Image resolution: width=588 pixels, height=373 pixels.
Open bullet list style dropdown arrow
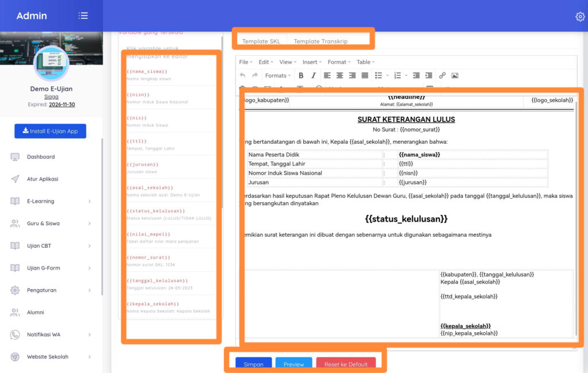pos(388,75)
